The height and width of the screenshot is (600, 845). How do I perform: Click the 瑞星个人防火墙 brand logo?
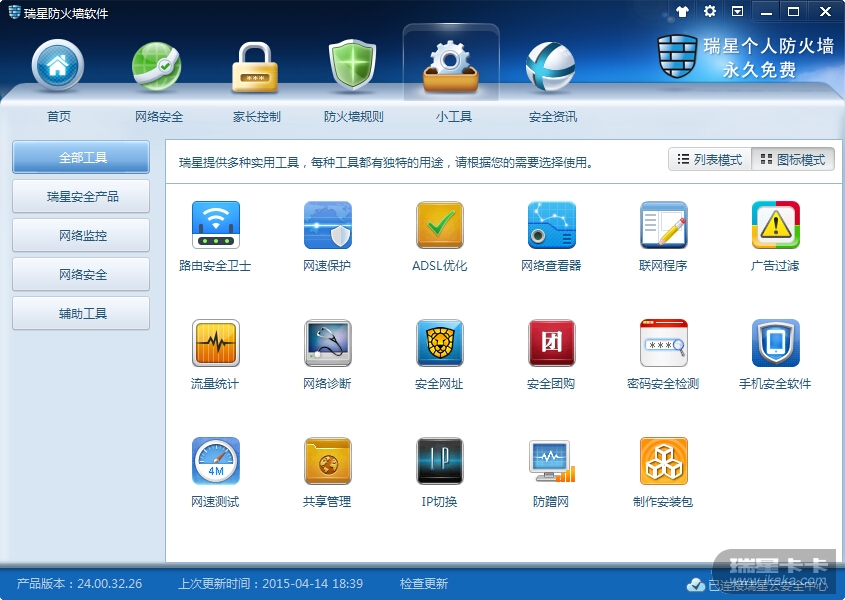point(746,57)
